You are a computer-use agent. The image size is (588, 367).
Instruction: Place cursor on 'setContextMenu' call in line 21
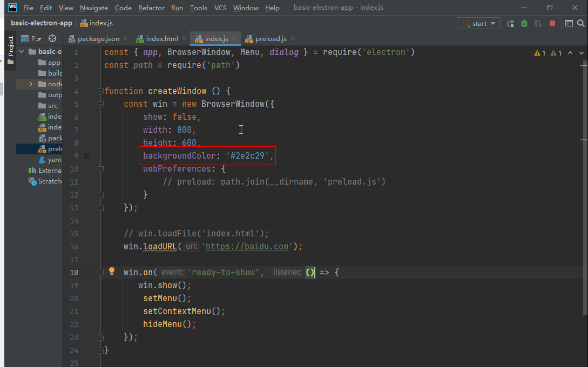click(177, 311)
